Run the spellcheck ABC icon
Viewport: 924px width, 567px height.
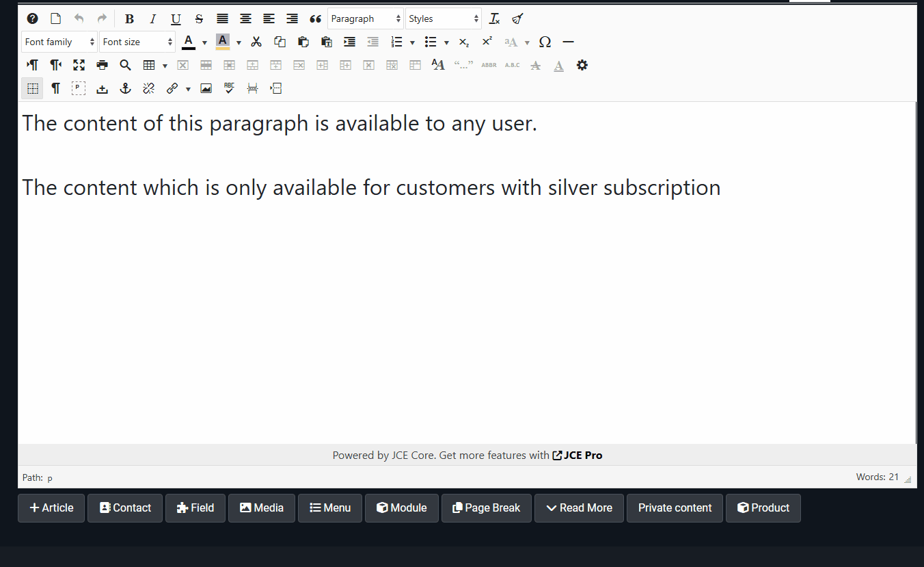229,88
